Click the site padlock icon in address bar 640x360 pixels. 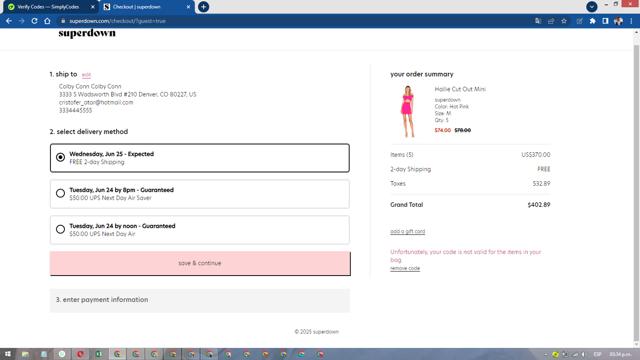point(63,21)
